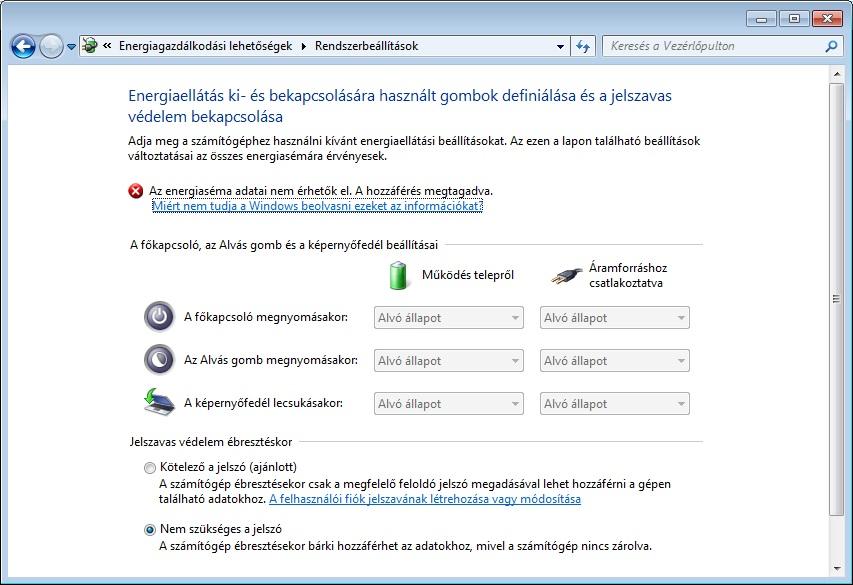Screen dimensions: 853x585
Task: Open the Energiagazdálkodási lehetőségek breadcrumb
Action: coord(205,46)
